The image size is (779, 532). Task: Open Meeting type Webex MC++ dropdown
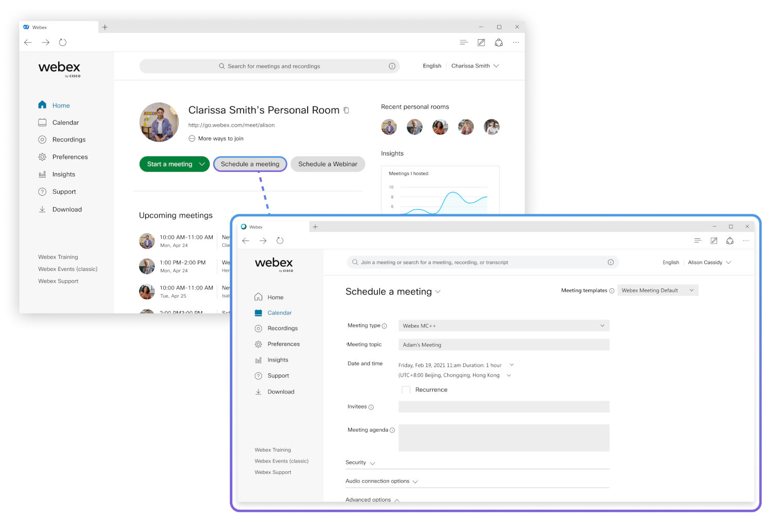tap(503, 326)
